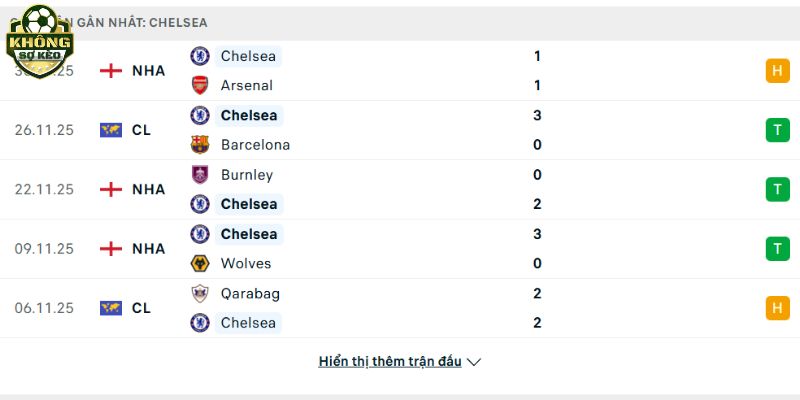Click the Qarabag club crest
This screenshot has width=800, height=400.
(200, 293)
